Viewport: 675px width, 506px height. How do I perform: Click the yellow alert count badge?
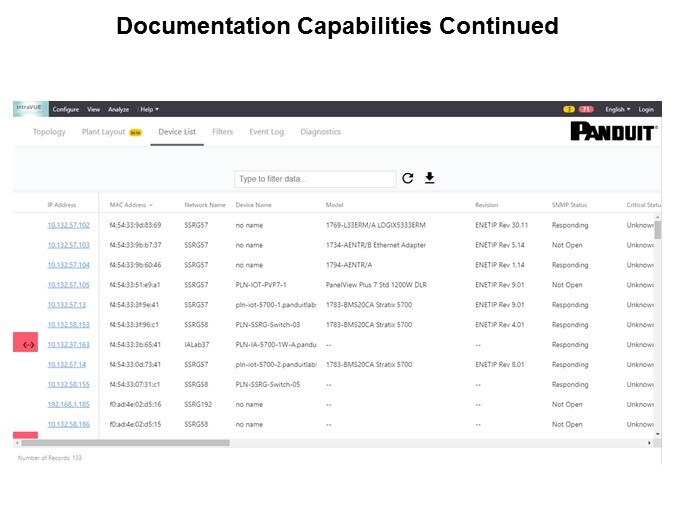click(x=569, y=109)
